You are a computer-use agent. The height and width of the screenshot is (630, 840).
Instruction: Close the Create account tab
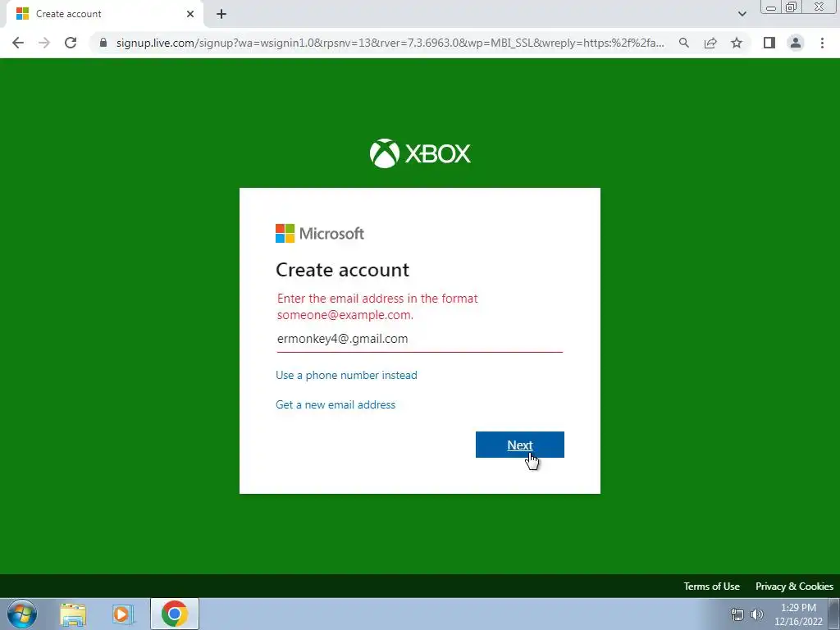[190, 14]
